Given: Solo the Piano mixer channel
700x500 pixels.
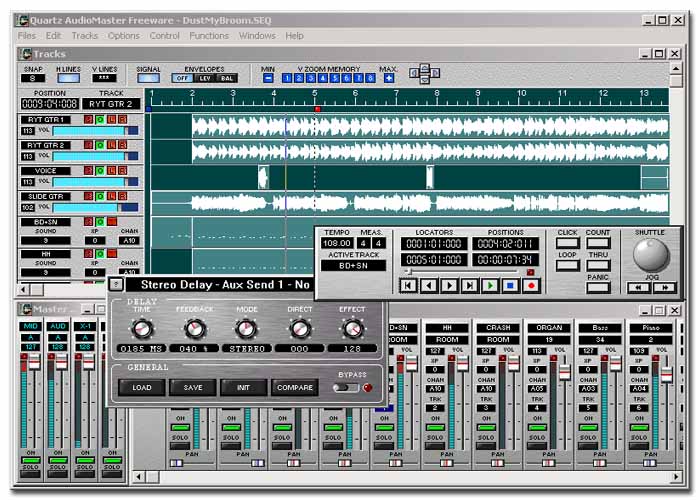Looking at the screenshot, I should [x=639, y=446].
